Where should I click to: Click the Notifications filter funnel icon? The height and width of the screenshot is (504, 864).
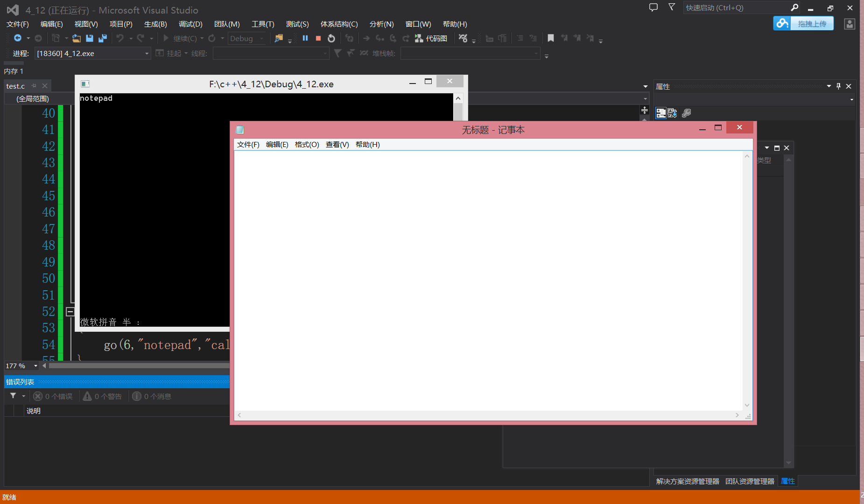click(672, 7)
